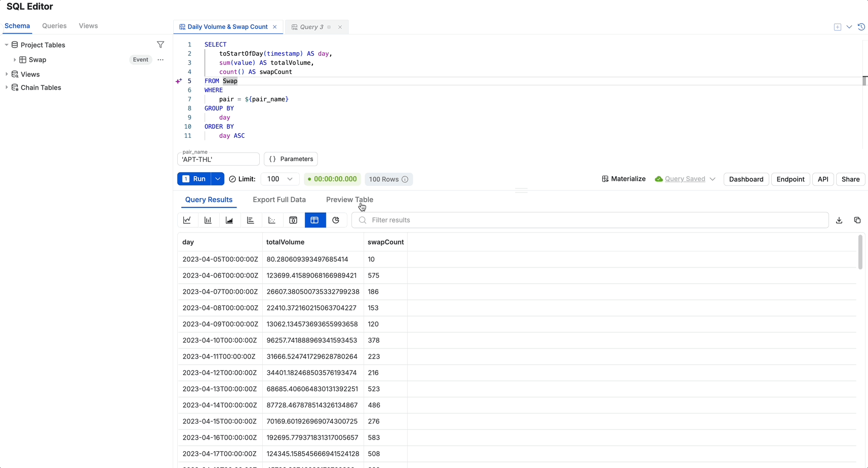
Task: Expand the Chain Tables tree node
Action: point(7,88)
